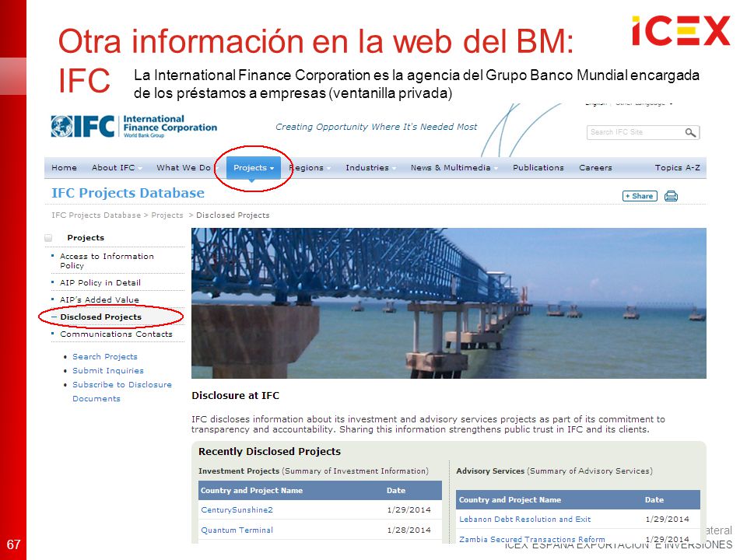Open the Publications menu item

538,168
